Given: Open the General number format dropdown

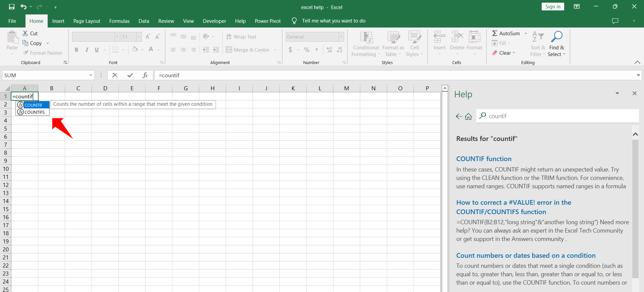Looking at the screenshot, I should point(341,37).
